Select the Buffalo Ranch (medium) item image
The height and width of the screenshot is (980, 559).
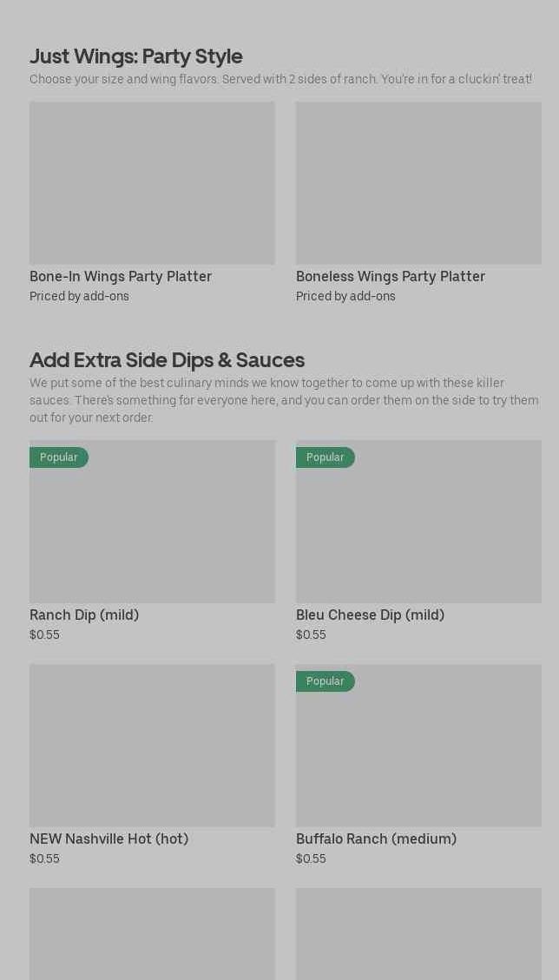[x=418, y=753]
